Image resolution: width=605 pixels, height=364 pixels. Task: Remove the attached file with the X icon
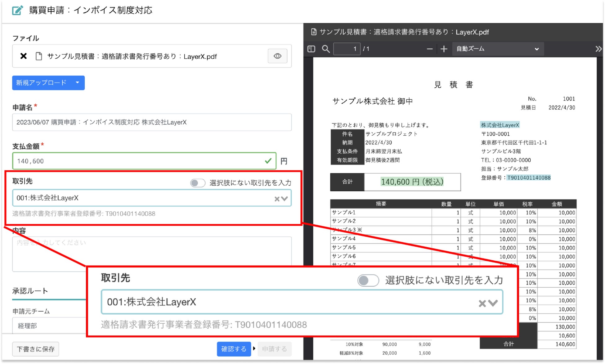(x=24, y=56)
